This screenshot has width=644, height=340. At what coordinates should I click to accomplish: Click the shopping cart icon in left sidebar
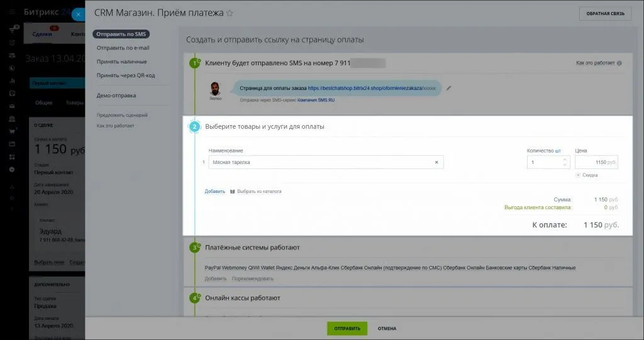(12, 131)
